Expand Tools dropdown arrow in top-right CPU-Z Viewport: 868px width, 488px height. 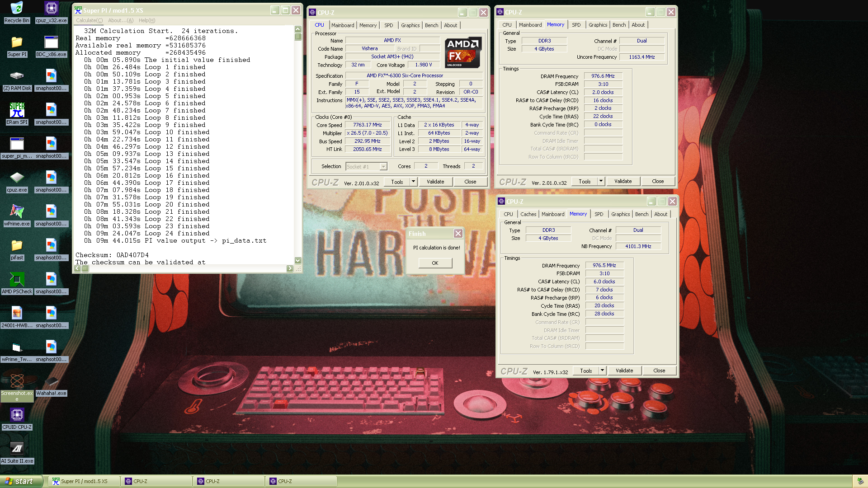pos(601,181)
